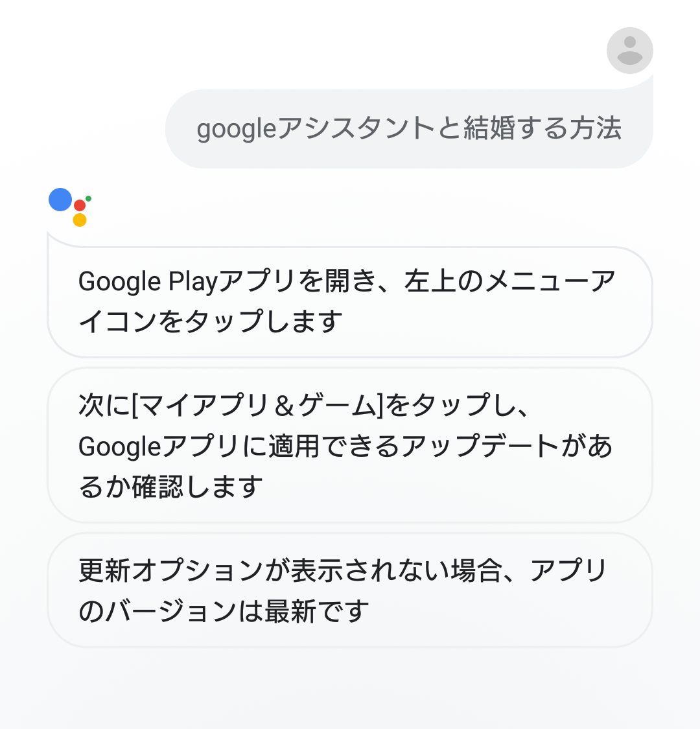Click the text 確認します in second reply

pos(198,487)
